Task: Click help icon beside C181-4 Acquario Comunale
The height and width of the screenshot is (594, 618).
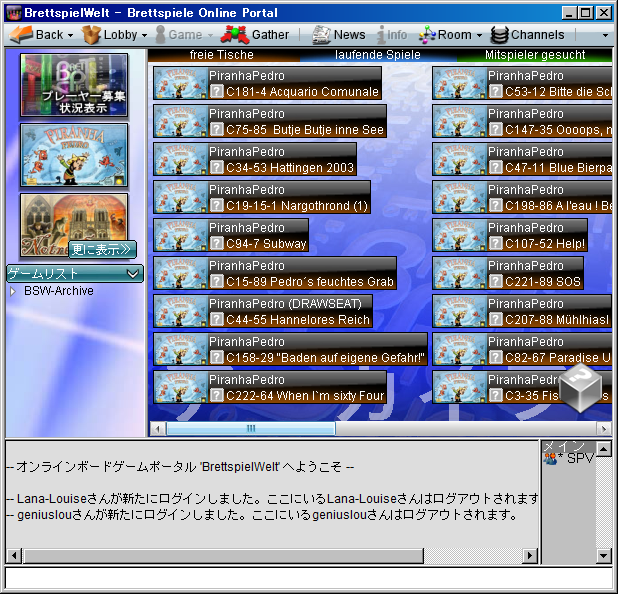Action: 216,91
